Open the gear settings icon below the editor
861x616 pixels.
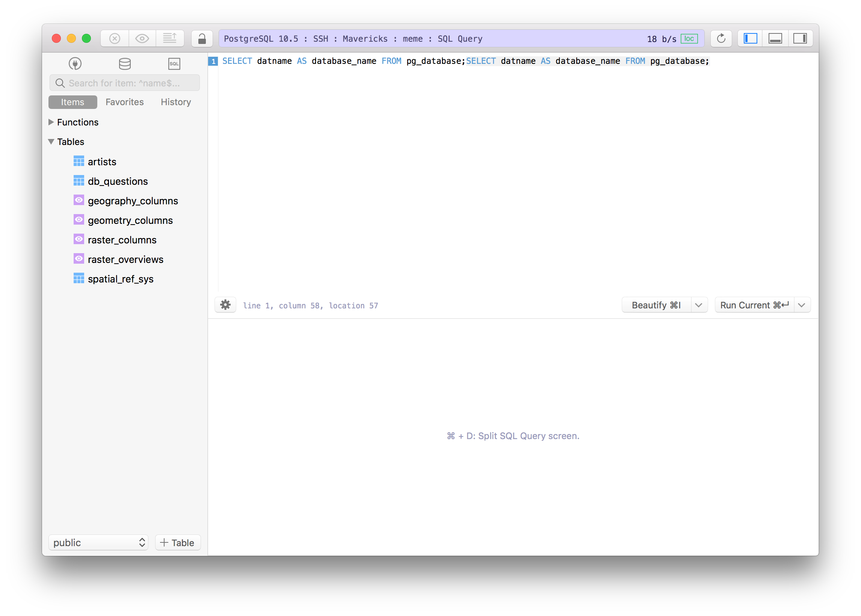(225, 305)
